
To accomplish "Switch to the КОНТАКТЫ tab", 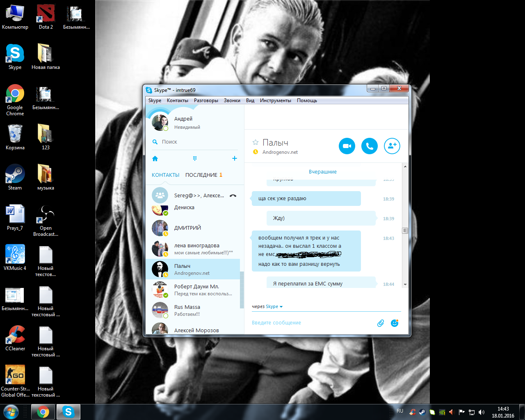I will tap(165, 175).
